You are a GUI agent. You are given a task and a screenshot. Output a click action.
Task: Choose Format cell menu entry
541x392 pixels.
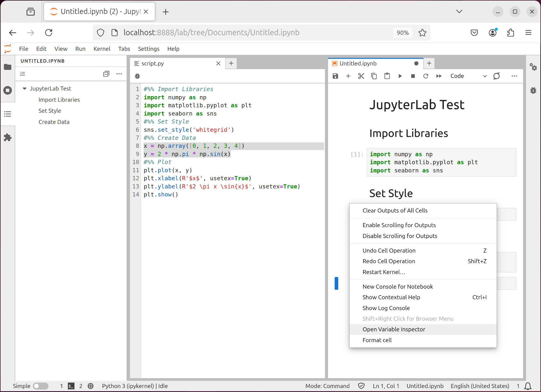pyautogui.click(x=423, y=340)
